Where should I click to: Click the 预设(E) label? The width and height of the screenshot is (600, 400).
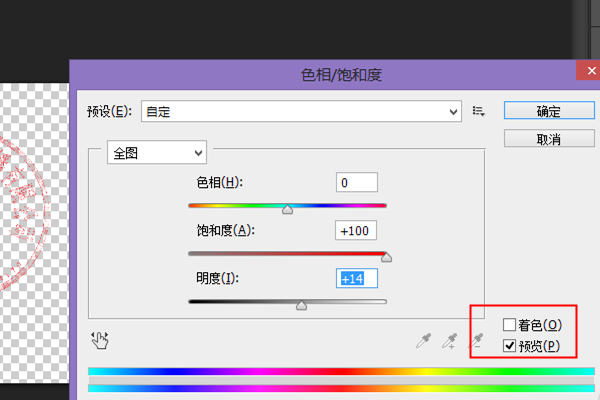(109, 111)
